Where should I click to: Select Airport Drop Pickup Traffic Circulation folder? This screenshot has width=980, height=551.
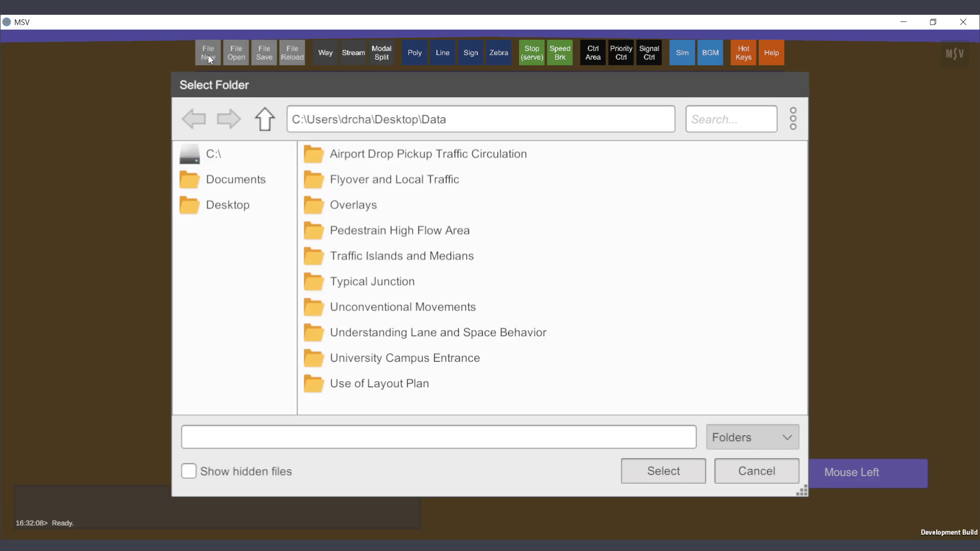[428, 154]
